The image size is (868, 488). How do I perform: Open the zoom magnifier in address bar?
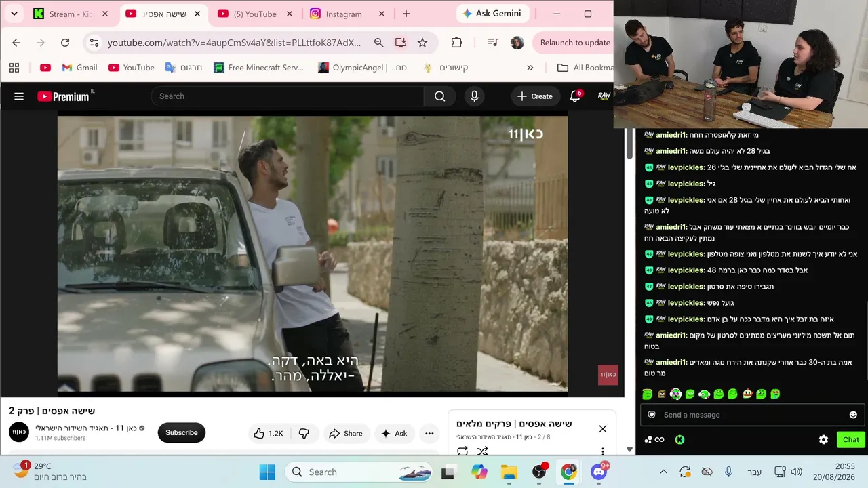(379, 43)
